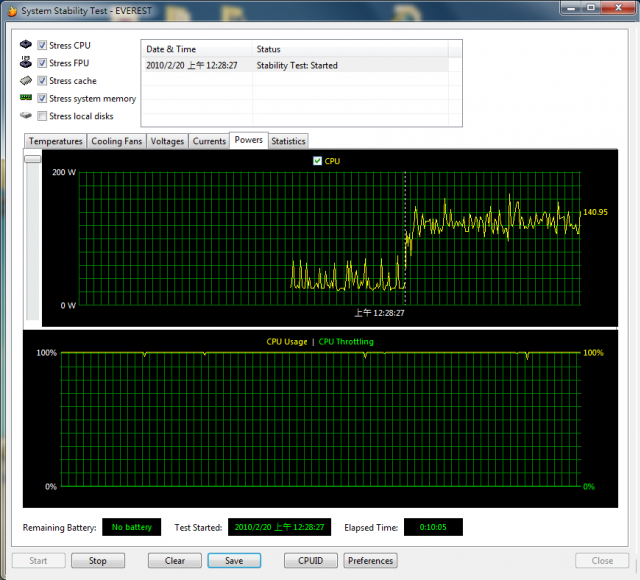Minimize the EVEREST window

(571, 8)
